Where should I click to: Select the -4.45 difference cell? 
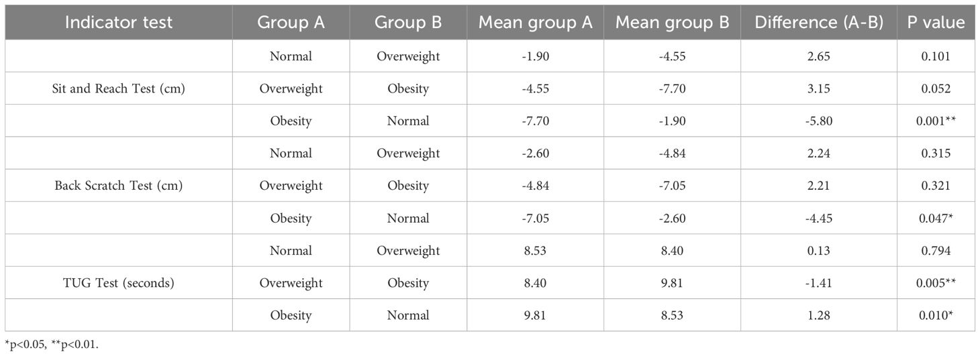point(818,218)
